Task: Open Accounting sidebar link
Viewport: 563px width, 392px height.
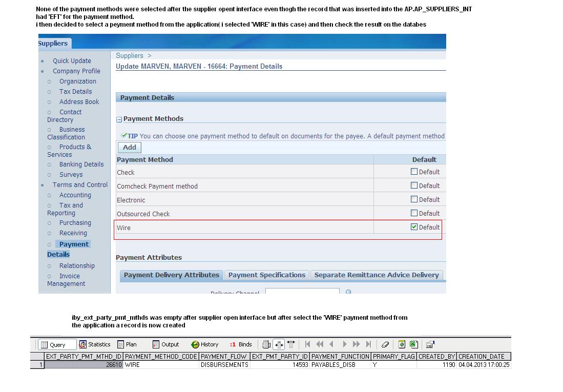Action: [x=75, y=195]
